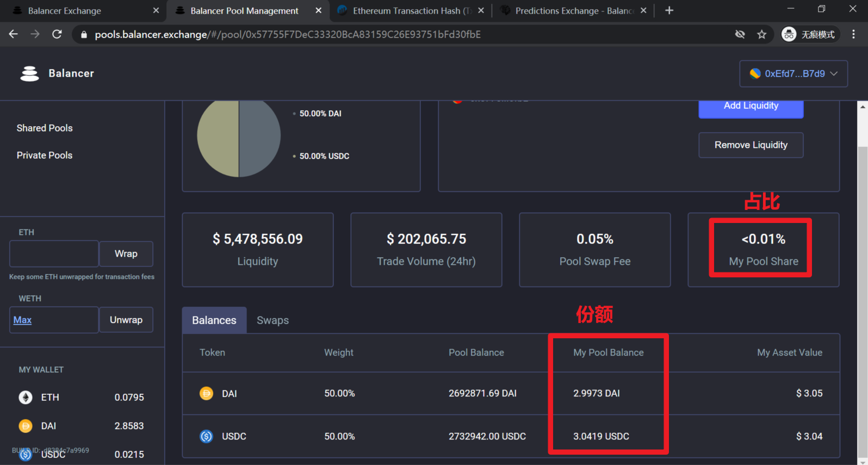Click the Balancer brand name link

point(71,73)
